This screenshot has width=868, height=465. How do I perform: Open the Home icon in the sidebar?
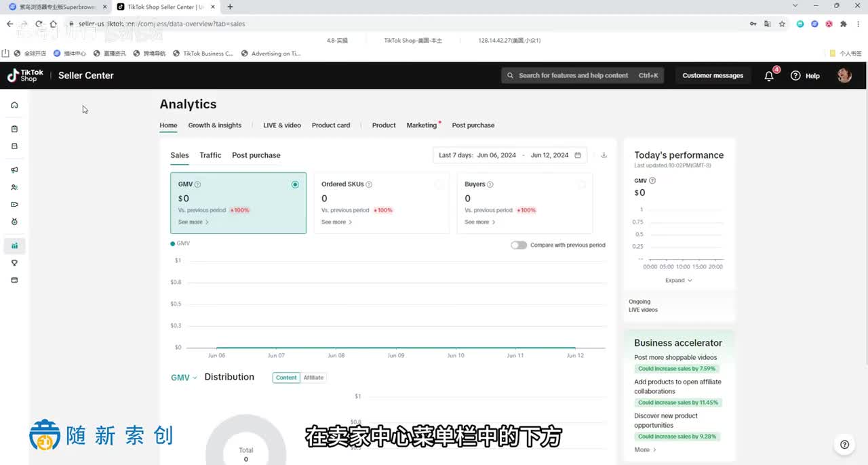[x=14, y=105]
